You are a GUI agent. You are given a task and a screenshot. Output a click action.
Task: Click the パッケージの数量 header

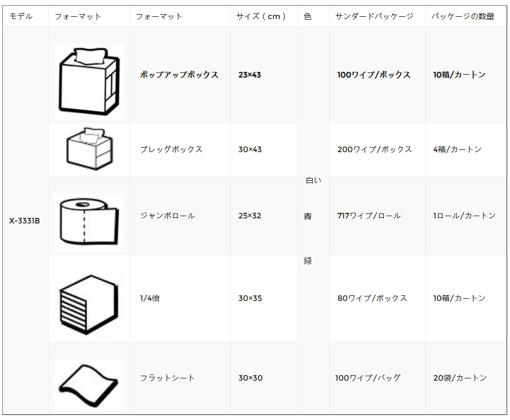coord(463,16)
